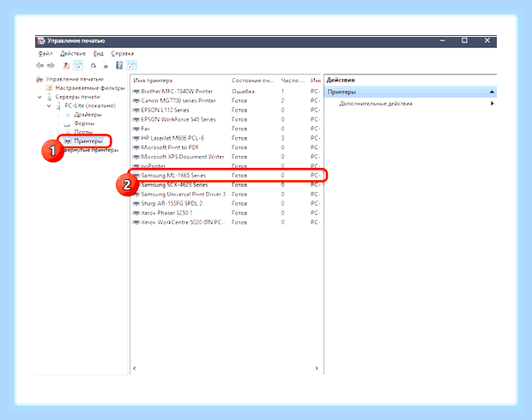This screenshot has height=420, width=532.
Task: Select Формы in the tree
Action: click(x=84, y=123)
